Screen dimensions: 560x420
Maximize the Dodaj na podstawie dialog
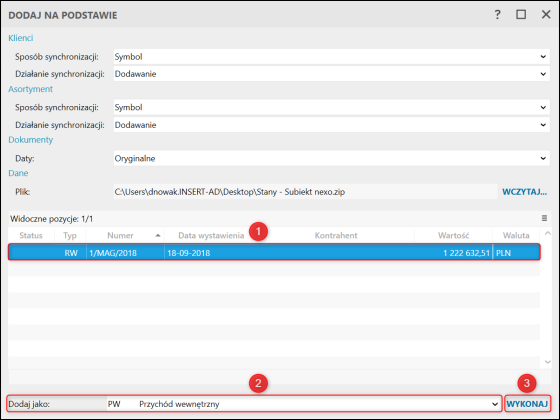(521, 15)
